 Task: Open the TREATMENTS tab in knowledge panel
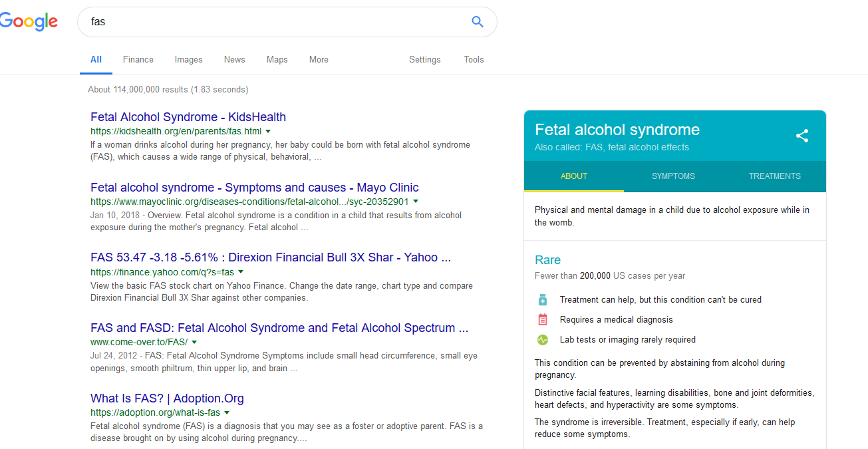pyautogui.click(x=775, y=176)
